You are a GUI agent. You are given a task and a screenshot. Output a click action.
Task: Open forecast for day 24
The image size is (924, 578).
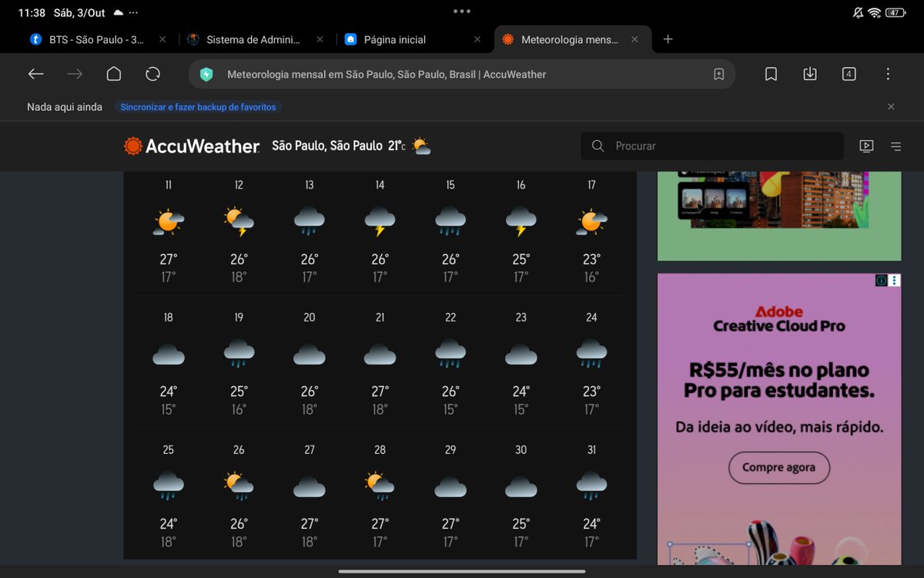(591, 362)
